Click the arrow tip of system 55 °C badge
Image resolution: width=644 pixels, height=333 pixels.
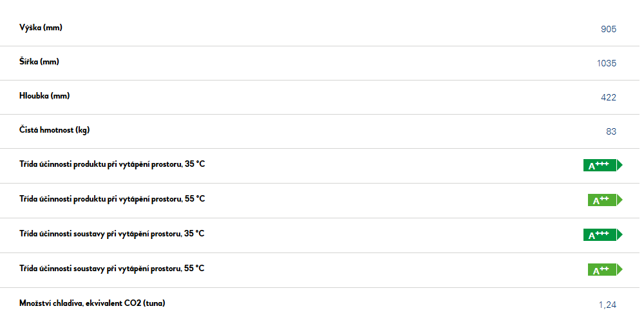[x=620, y=269]
